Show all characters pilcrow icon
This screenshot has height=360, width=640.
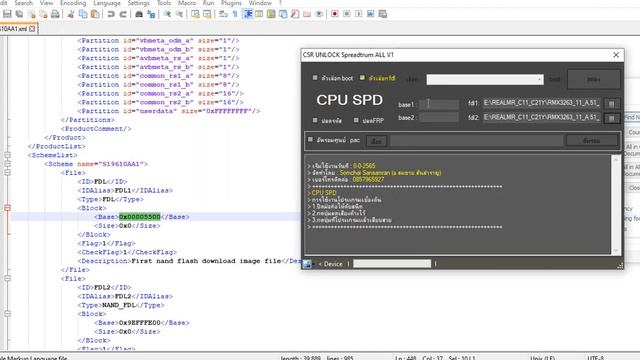pyautogui.click(x=235, y=14)
